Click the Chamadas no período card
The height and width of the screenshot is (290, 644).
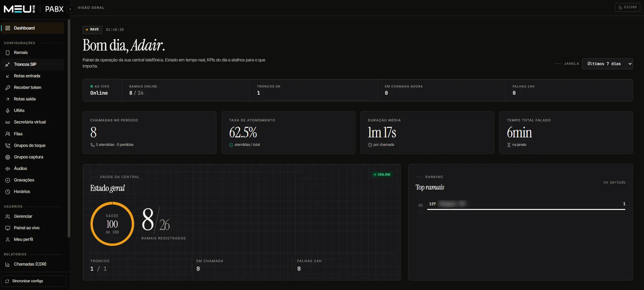coord(149,133)
